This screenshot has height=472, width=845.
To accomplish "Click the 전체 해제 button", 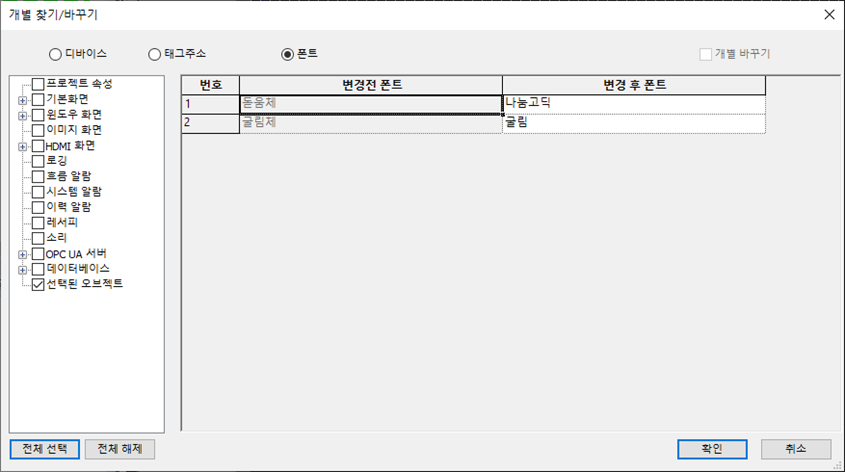I will pos(120,449).
